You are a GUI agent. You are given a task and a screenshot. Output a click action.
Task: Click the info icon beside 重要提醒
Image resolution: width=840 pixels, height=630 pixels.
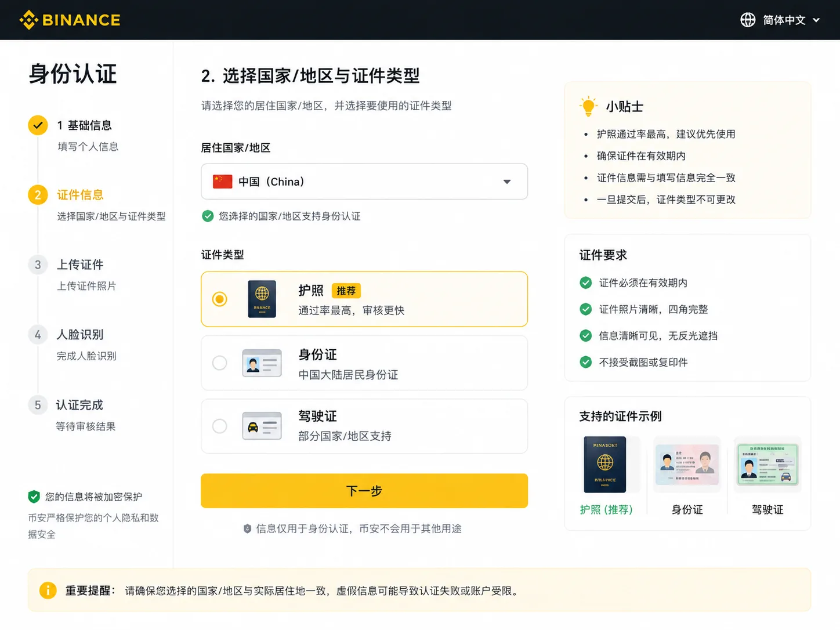coord(48,591)
